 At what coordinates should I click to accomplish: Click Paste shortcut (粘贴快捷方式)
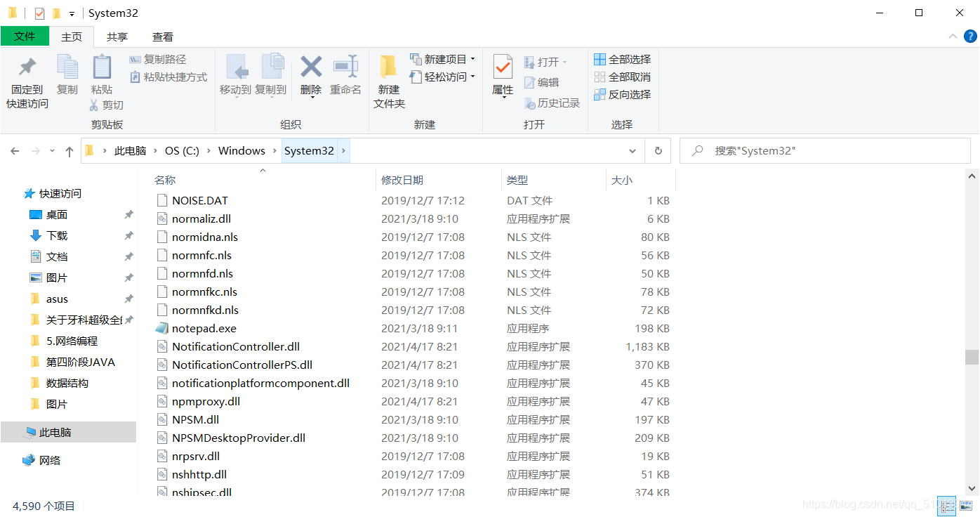(x=168, y=77)
